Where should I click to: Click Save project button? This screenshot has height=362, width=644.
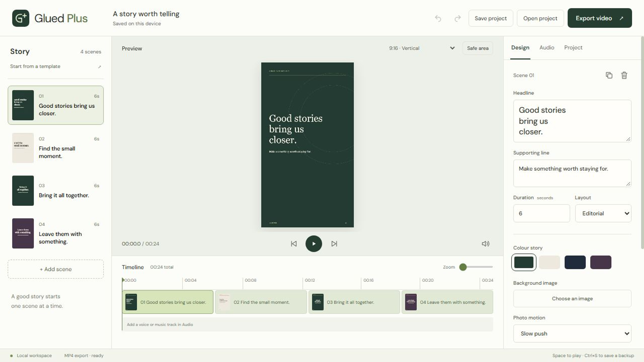(x=491, y=18)
